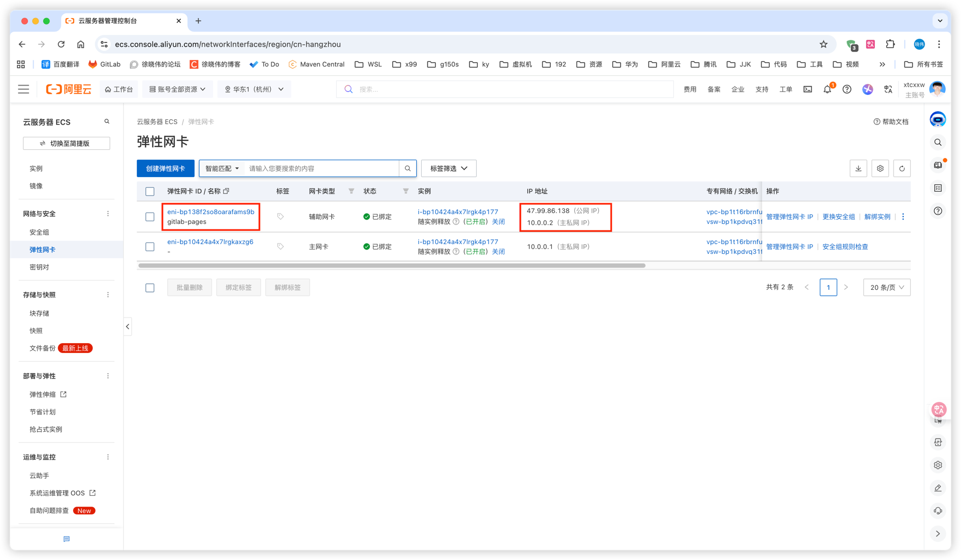Launch Cloud Shell terminal icon

pos(807,89)
